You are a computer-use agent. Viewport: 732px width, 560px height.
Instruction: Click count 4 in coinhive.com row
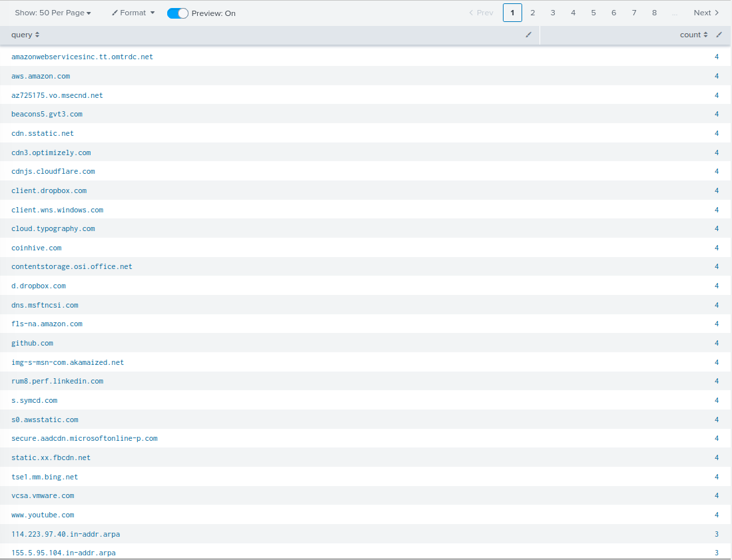[x=717, y=248]
